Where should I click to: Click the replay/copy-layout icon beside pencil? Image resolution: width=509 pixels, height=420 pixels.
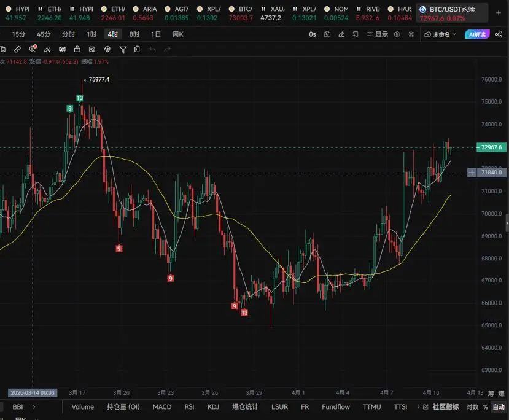pyautogui.click(x=356, y=34)
